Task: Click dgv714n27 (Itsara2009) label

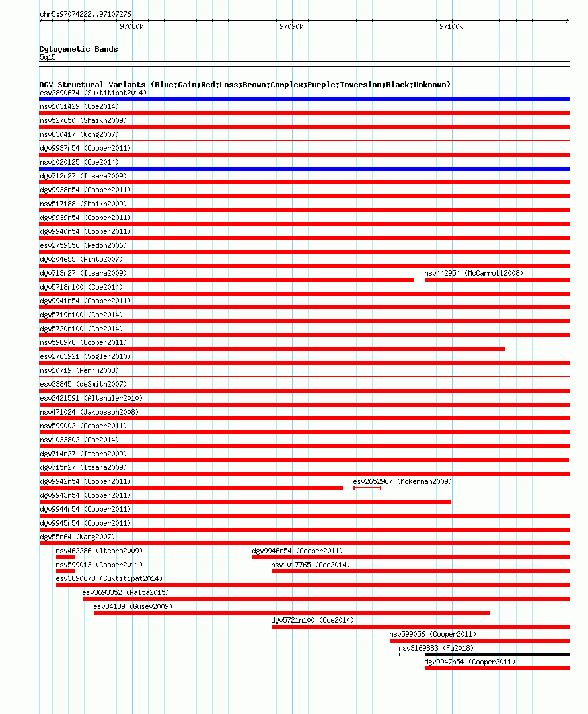Action: (x=83, y=454)
